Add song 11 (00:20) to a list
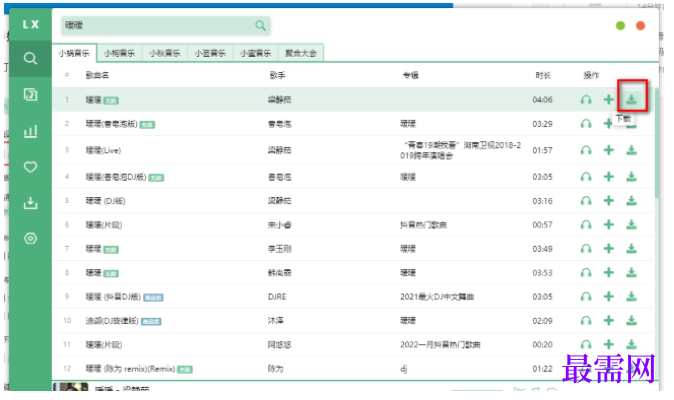This screenshot has height=400, width=674. click(x=608, y=345)
